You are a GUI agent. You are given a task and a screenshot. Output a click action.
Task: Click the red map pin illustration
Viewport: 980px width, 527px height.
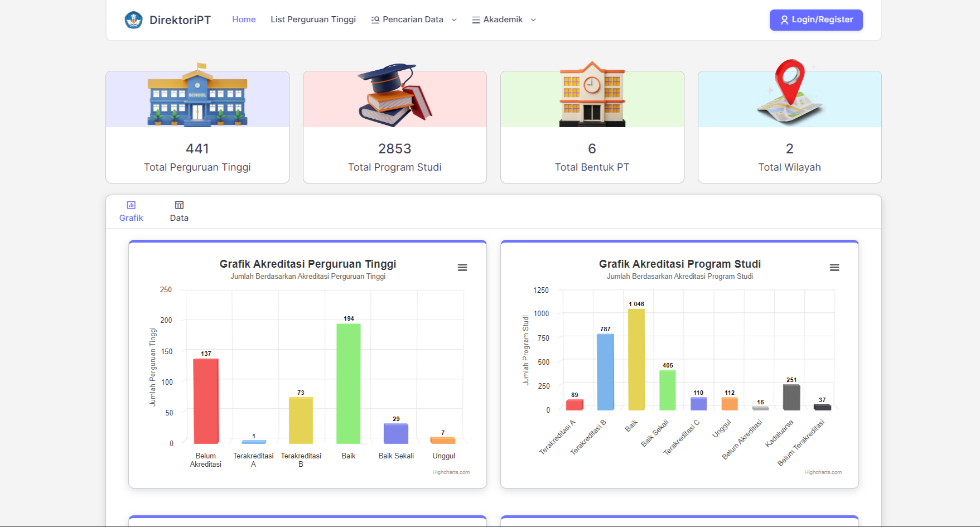point(789,92)
